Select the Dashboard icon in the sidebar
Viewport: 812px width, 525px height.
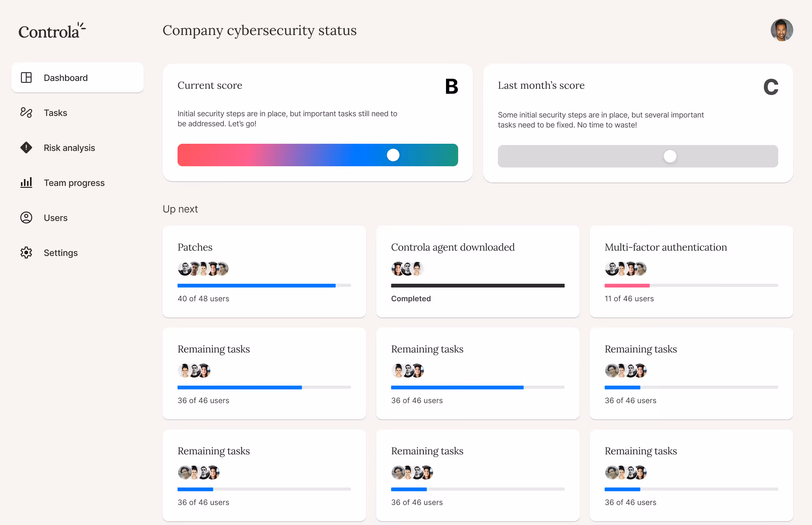point(26,78)
